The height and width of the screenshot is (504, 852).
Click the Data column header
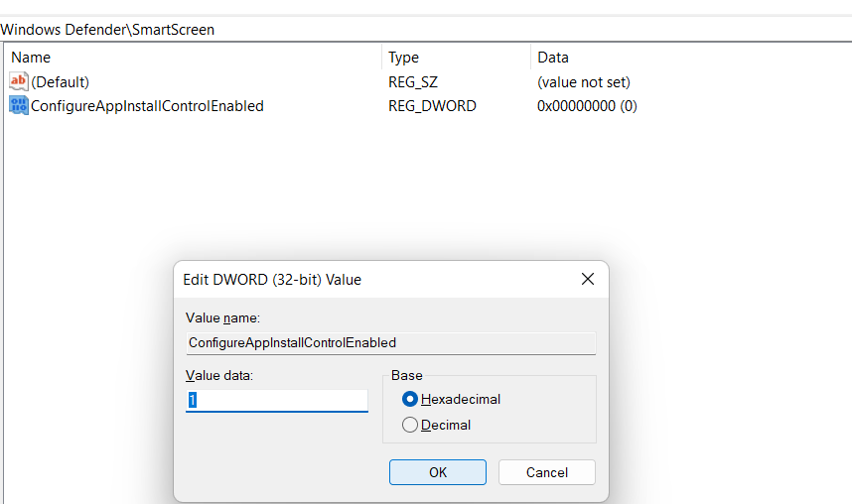pos(552,58)
